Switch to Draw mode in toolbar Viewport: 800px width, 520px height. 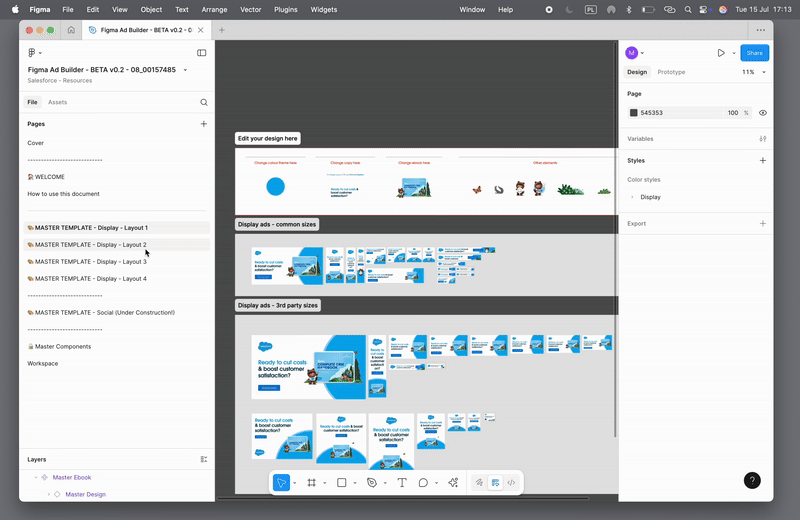pos(479,482)
